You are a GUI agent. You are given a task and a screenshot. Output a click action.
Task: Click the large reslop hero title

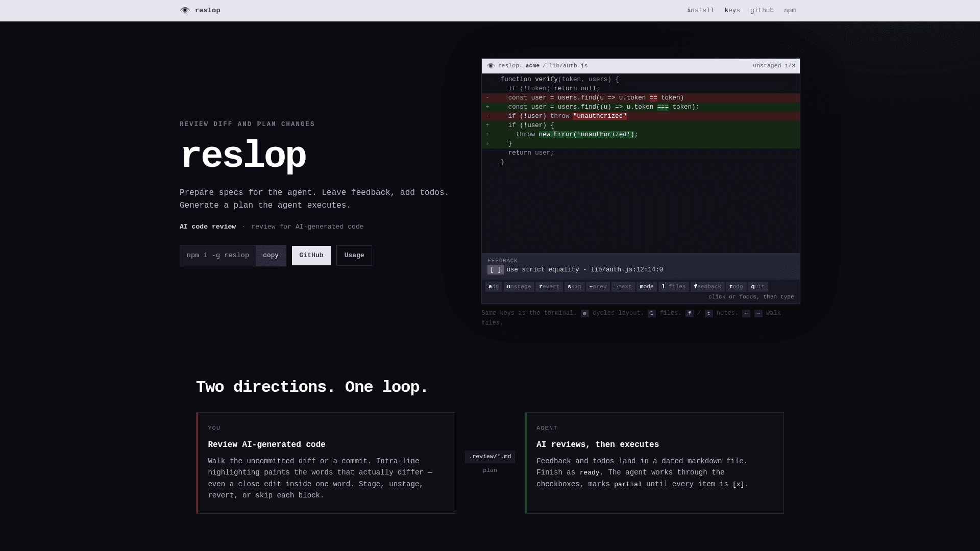(x=243, y=156)
